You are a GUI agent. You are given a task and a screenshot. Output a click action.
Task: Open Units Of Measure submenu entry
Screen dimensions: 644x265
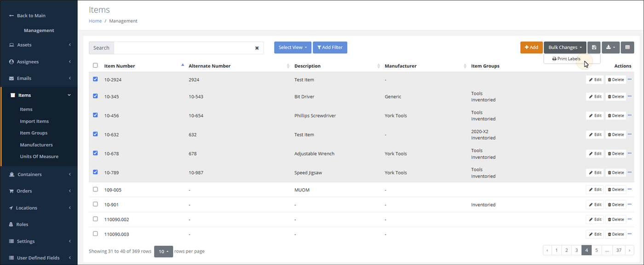pyautogui.click(x=39, y=156)
